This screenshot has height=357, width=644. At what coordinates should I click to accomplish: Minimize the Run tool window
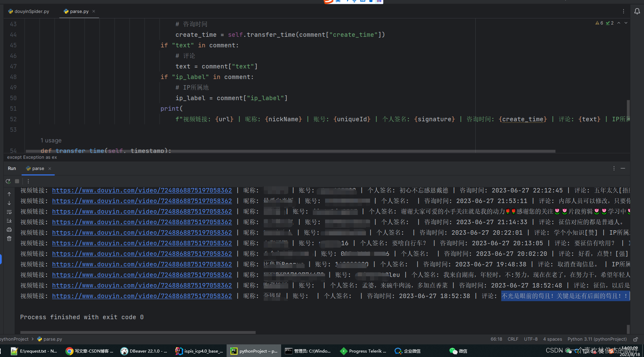tap(623, 168)
